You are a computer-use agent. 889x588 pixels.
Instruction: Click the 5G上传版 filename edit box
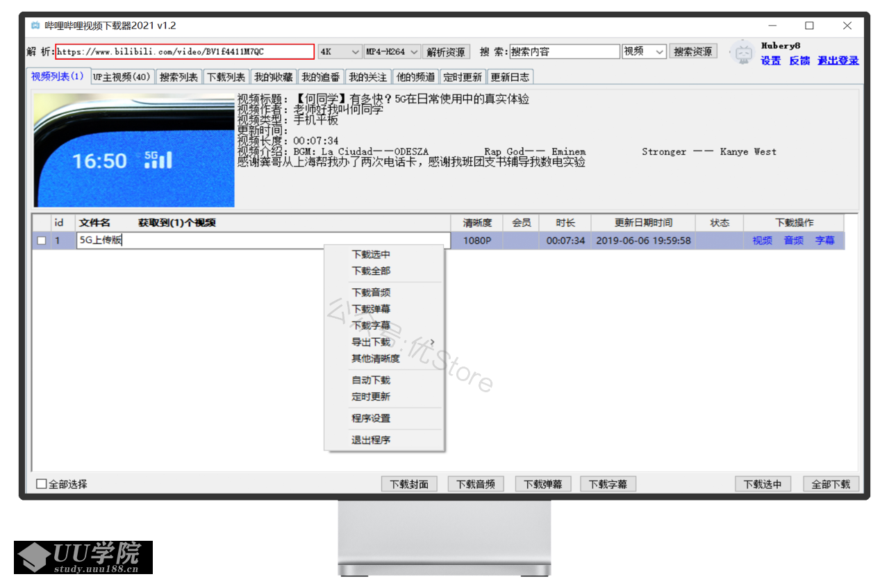(263, 241)
